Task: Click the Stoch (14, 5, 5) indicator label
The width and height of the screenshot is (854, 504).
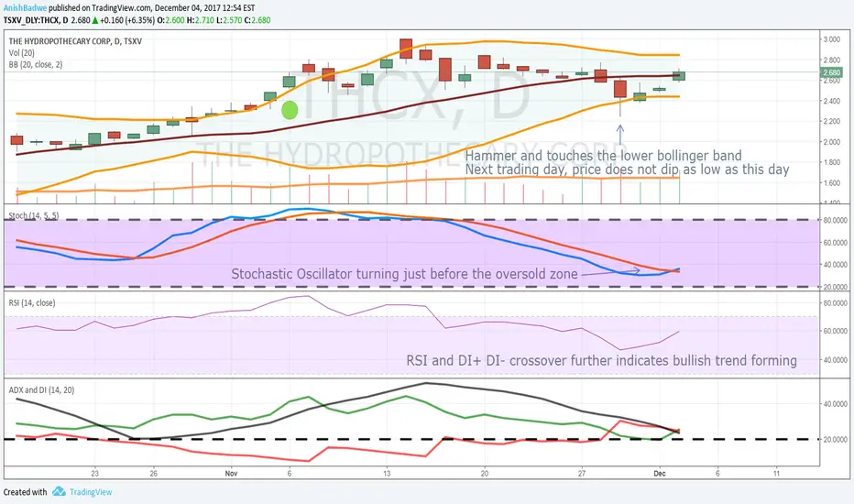Action: click(x=33, y=215)
